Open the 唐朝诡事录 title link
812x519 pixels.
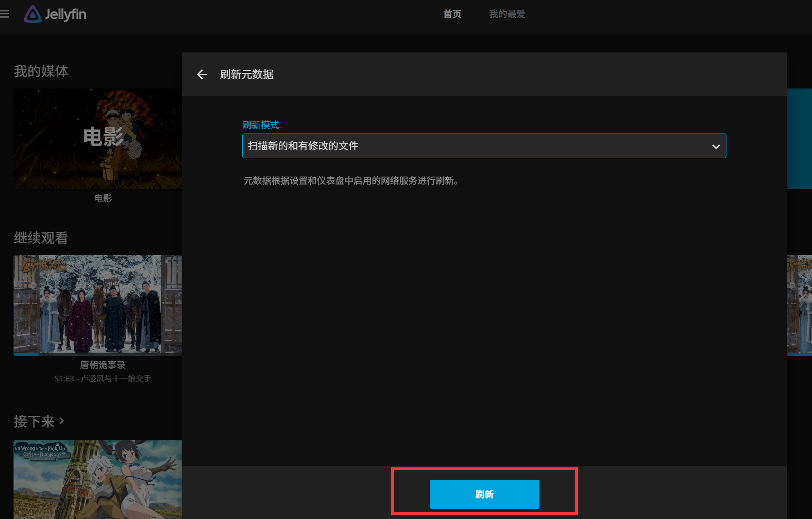(x=102, y=365)
